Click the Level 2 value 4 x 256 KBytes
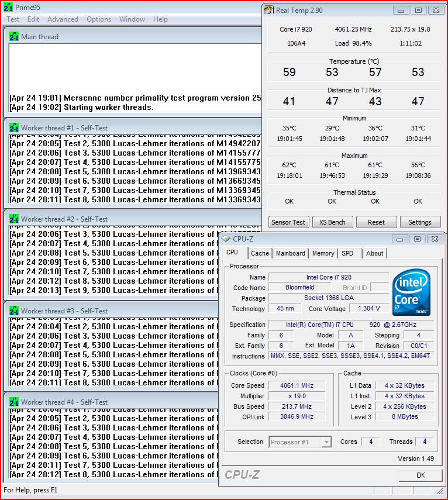The height and width of the screenshot is (500, 448). tap(405, 406)
